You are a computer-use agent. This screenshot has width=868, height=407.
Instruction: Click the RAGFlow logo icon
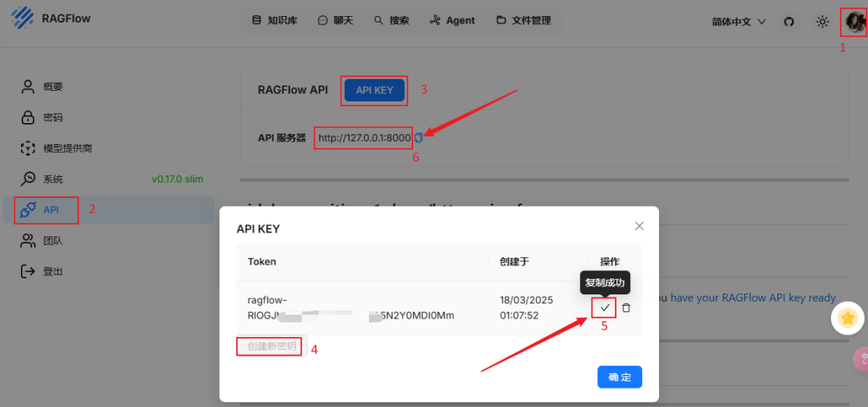23,18
